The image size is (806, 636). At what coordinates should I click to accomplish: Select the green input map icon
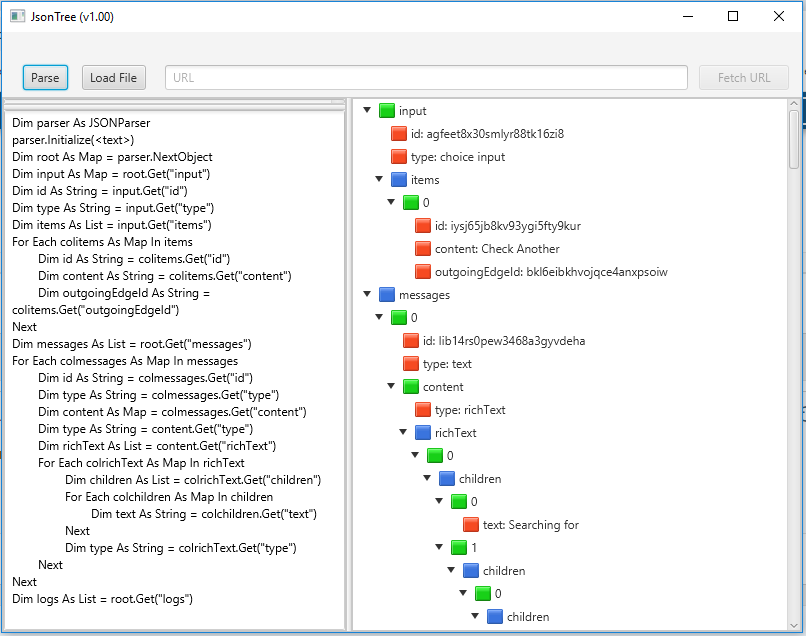(387, 111)
